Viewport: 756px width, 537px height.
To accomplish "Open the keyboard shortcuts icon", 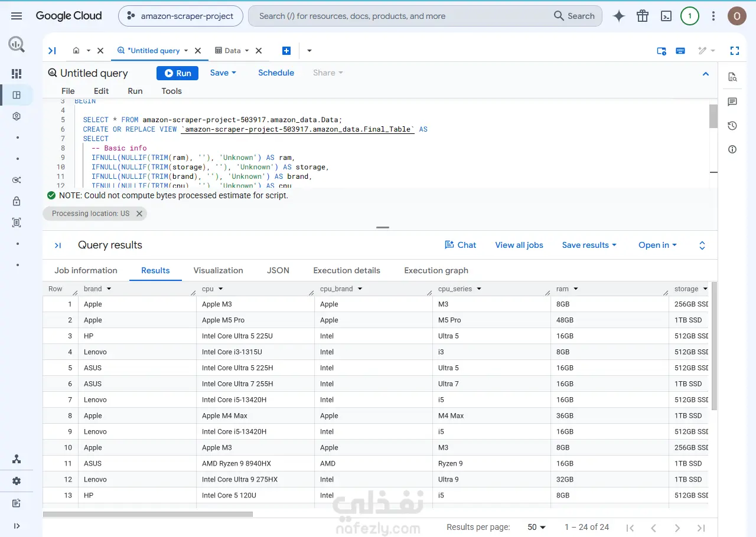I will coord(680,51).
